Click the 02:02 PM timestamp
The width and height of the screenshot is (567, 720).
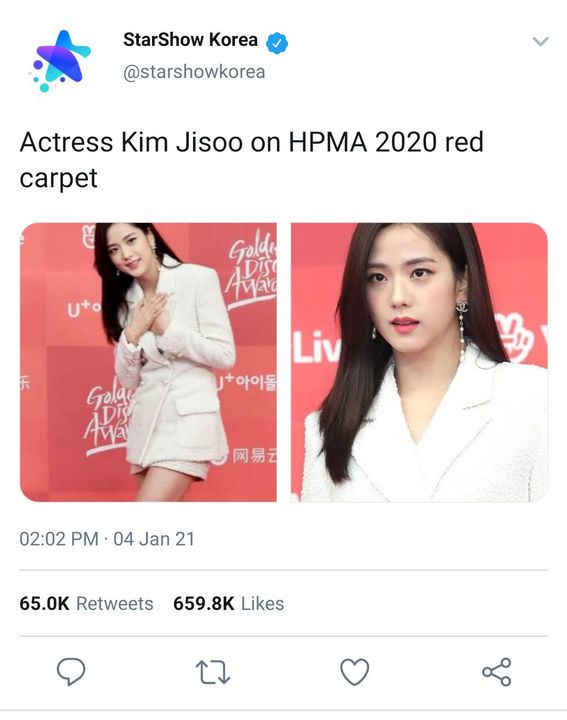tap(59, 539)
